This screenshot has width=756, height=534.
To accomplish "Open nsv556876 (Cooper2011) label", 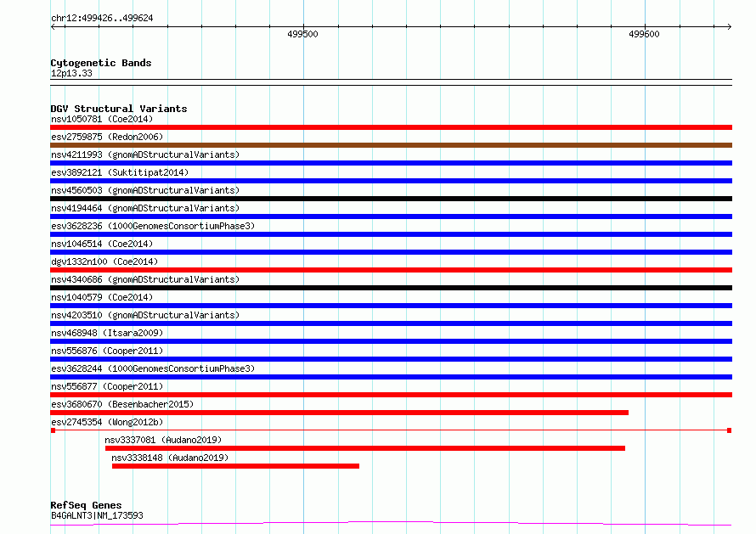I will [x=107, y=351].
